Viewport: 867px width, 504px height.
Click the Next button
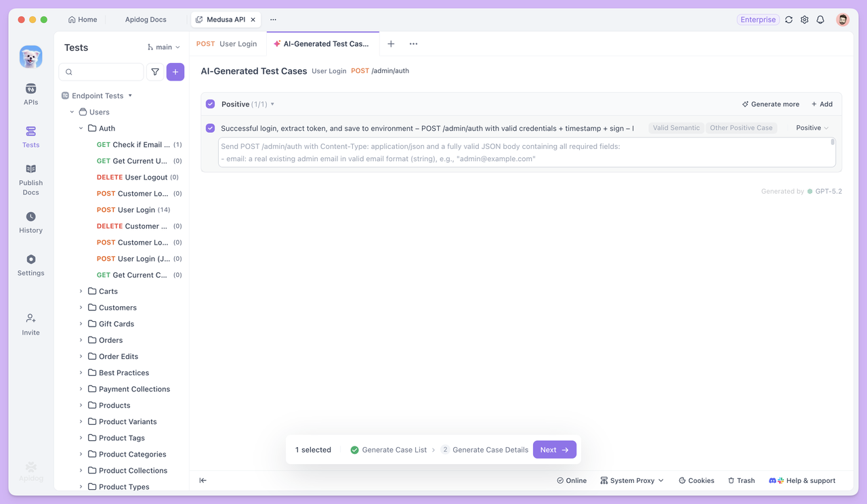click(554, 450)
